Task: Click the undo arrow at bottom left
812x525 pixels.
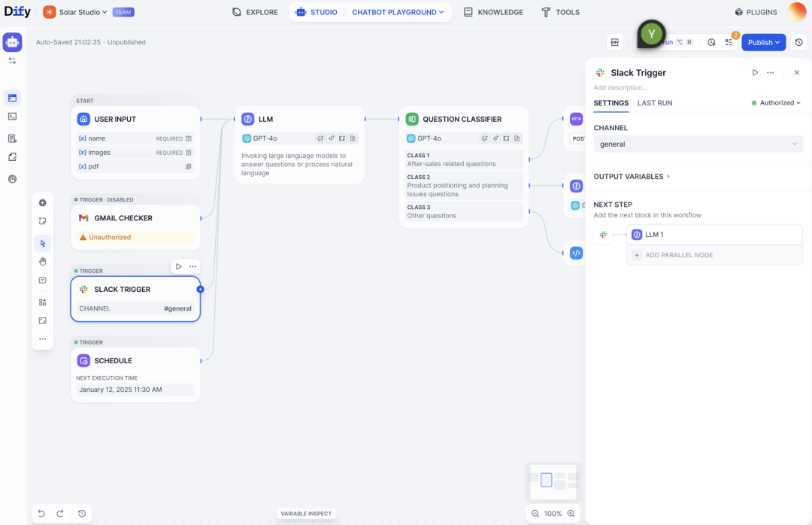Action: (43, 514)
